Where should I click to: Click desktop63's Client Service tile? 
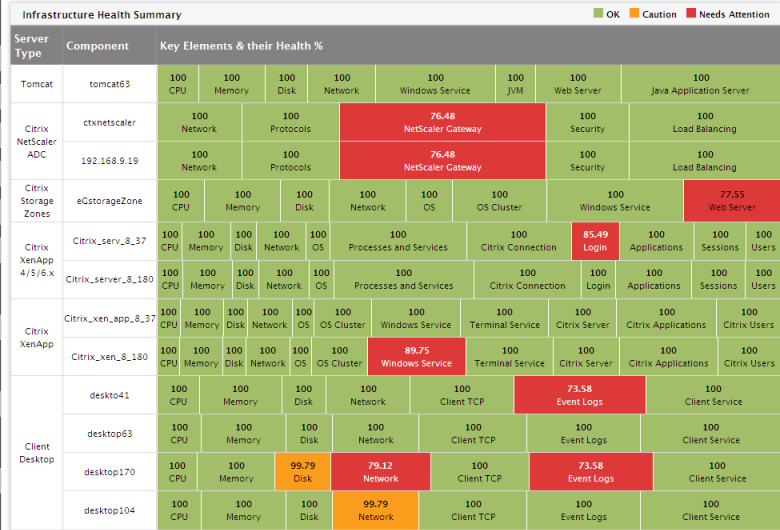[x=711, y=433]
